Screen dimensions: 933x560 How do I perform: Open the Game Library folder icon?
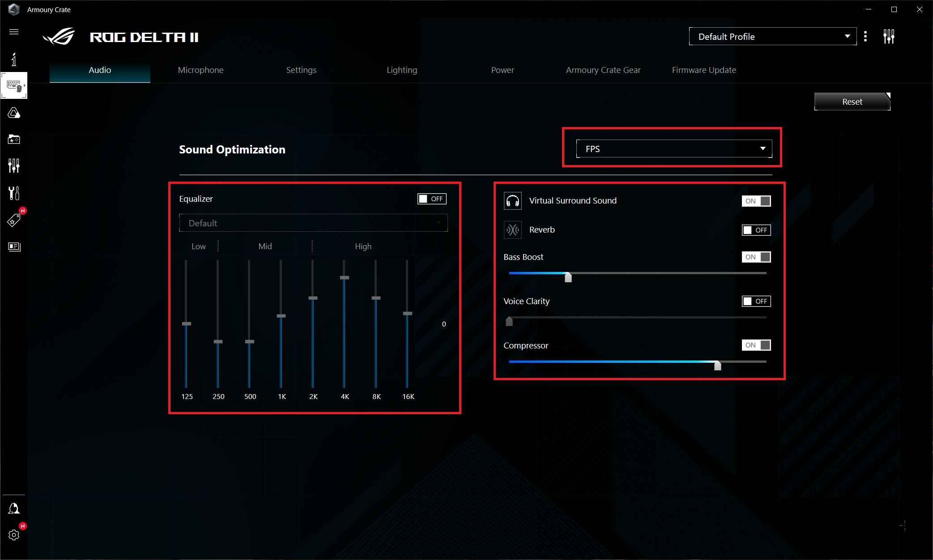tap(14, 139)
